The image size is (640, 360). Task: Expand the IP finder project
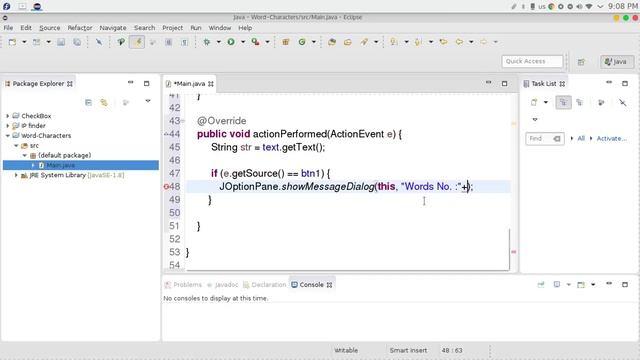point(8,126)
